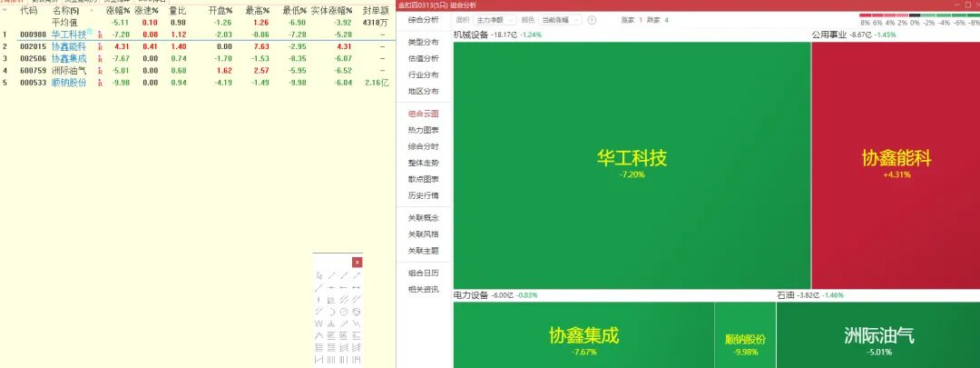Click the 8% red legend swatch
The width and height of the screenshot is (980, 368).
pyautogui.click(x=865, y=15)
